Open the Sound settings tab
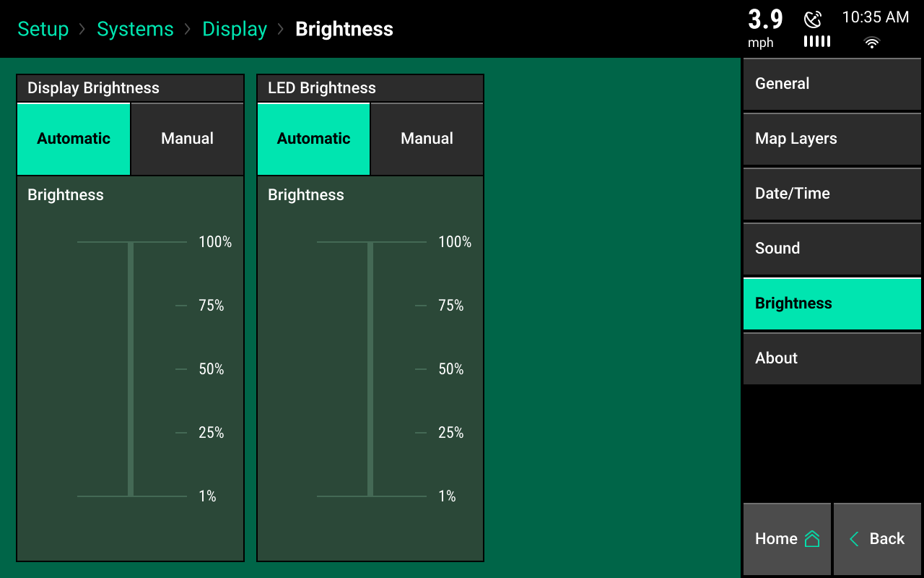924x578 pixels. click(832, 249)
